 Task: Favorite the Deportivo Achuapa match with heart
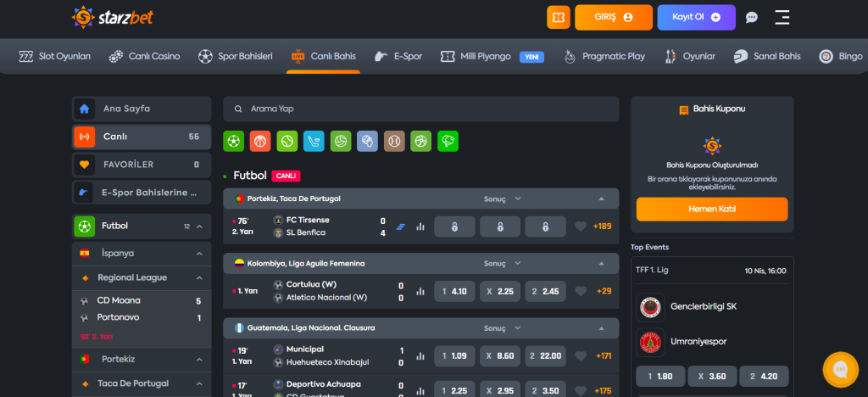coord(580,390)
